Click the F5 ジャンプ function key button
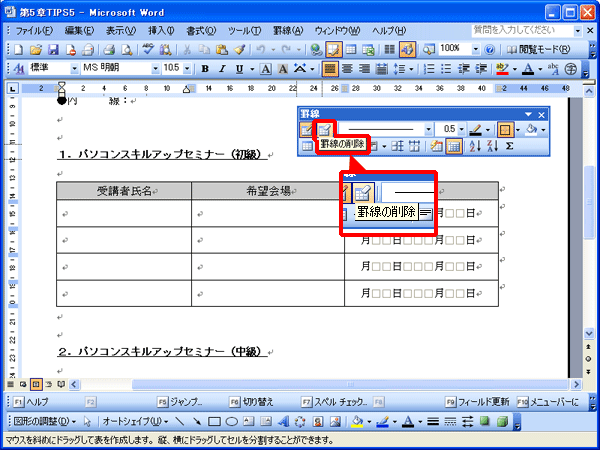600x450 pixels. pyautogui.click(x=180, y=402)
